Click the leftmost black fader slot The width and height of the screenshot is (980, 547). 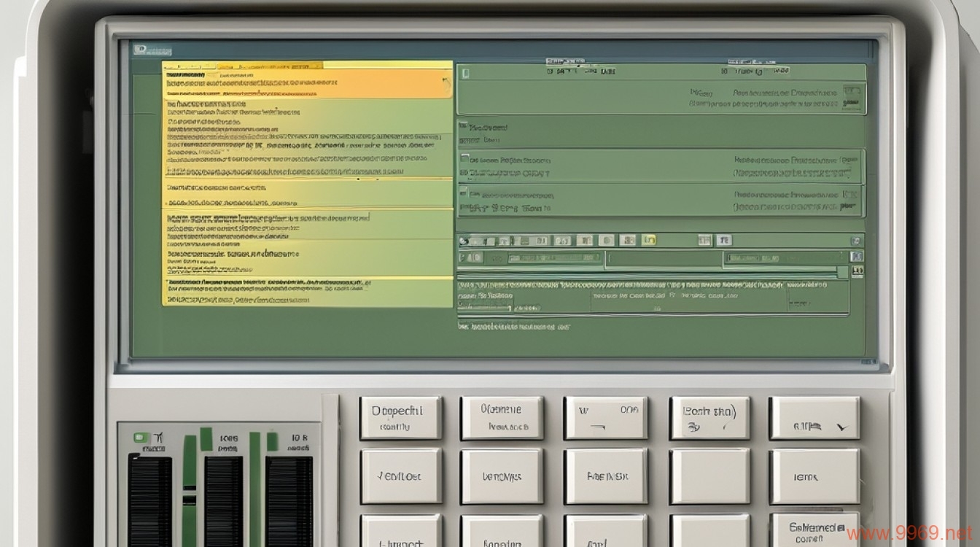[x=149, y=501]
